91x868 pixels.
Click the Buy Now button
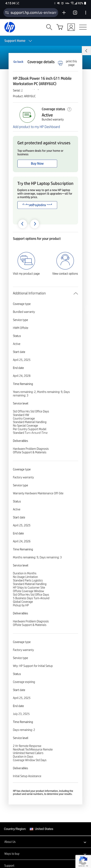pos(37,163)
